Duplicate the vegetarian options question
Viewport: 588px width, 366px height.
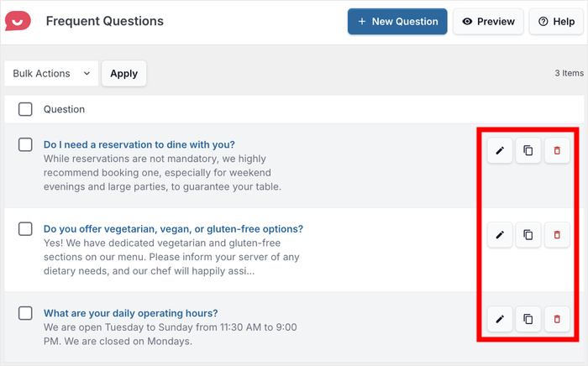pos(528,235)
